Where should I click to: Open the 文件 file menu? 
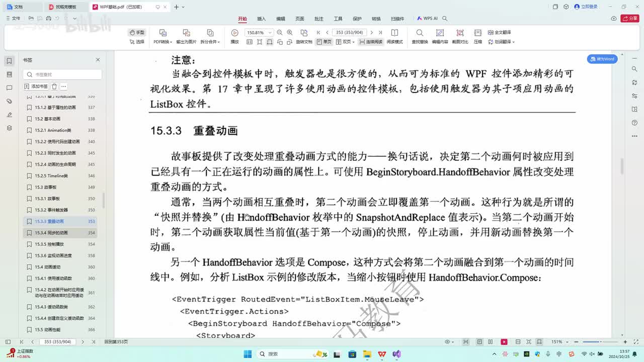click(13, 19)
